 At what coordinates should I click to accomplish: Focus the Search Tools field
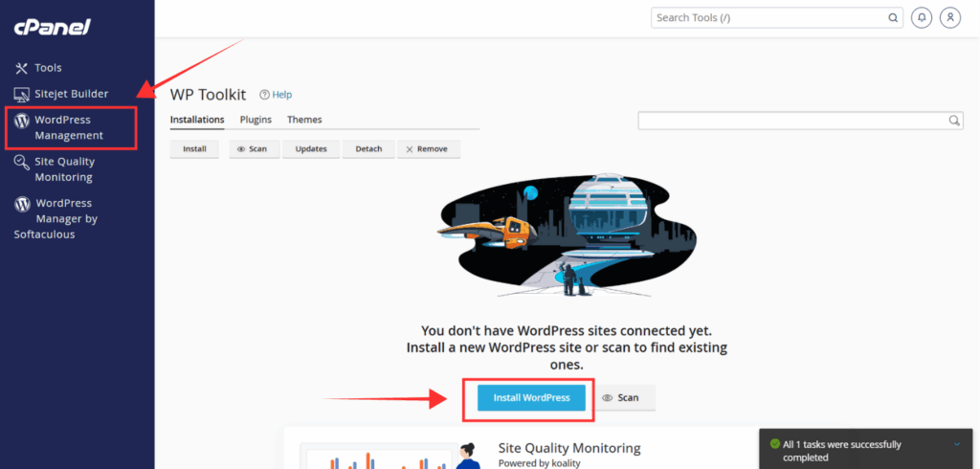[x=777, y=17]
